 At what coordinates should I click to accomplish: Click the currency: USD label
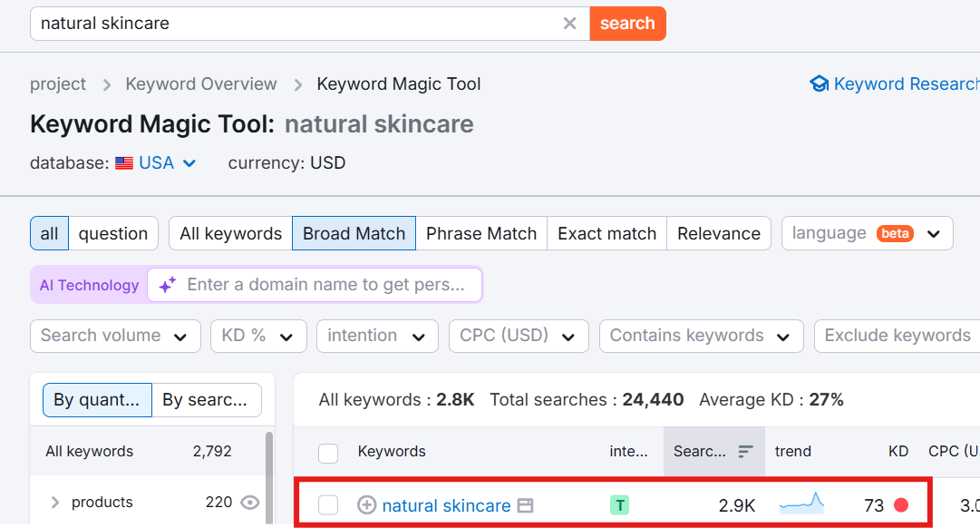pos(286,162)
